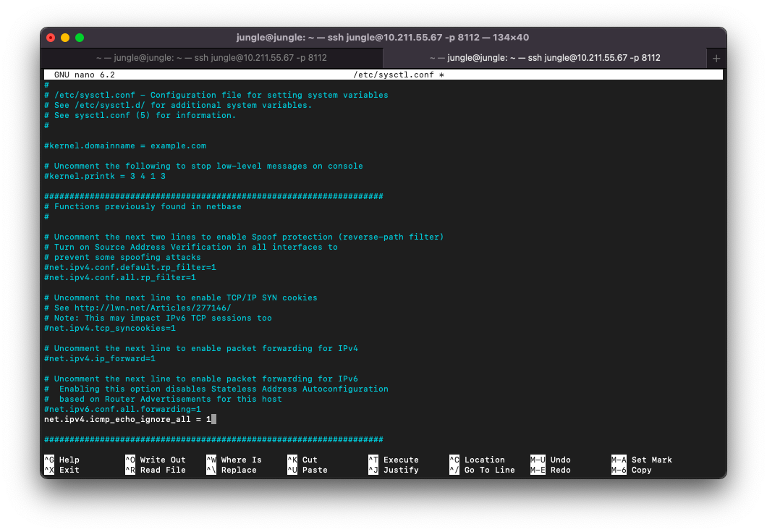Click the green full-screen window button
This screenshot has height=532, width=767.
point(80,38)
